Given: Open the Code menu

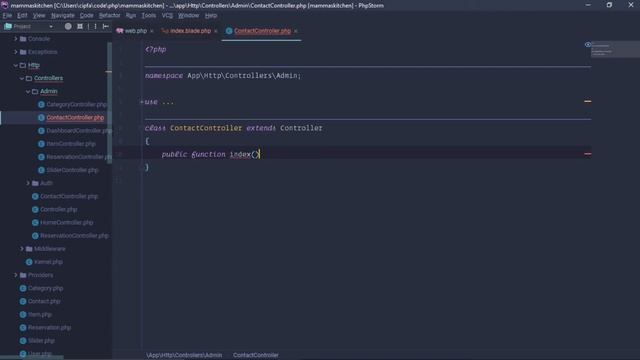Looking at the screenshot, I should click(x=86, y=16).
